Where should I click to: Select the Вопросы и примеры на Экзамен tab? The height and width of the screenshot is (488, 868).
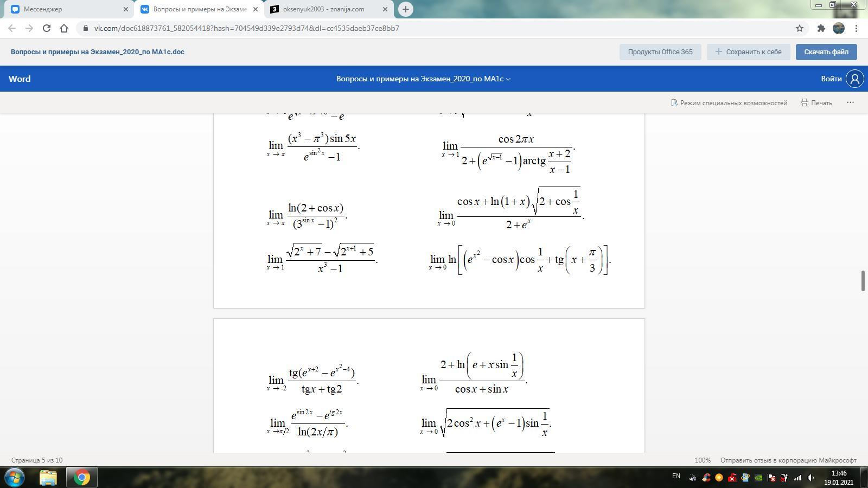pos(199,9)
